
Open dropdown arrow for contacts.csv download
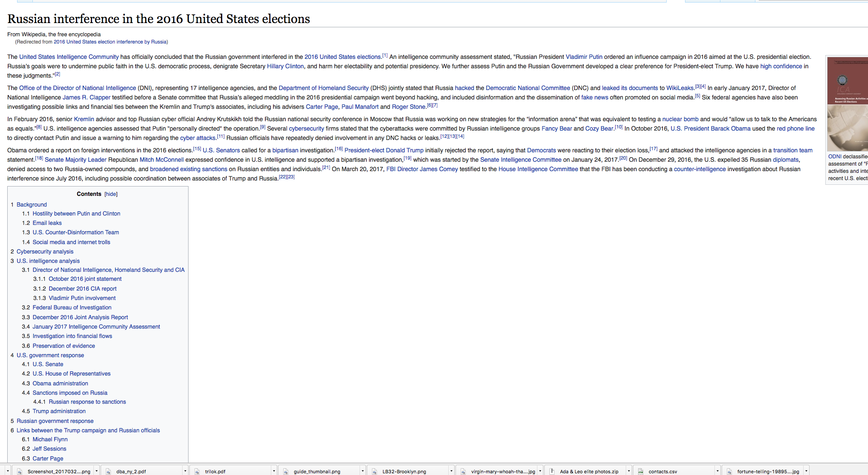717,471
